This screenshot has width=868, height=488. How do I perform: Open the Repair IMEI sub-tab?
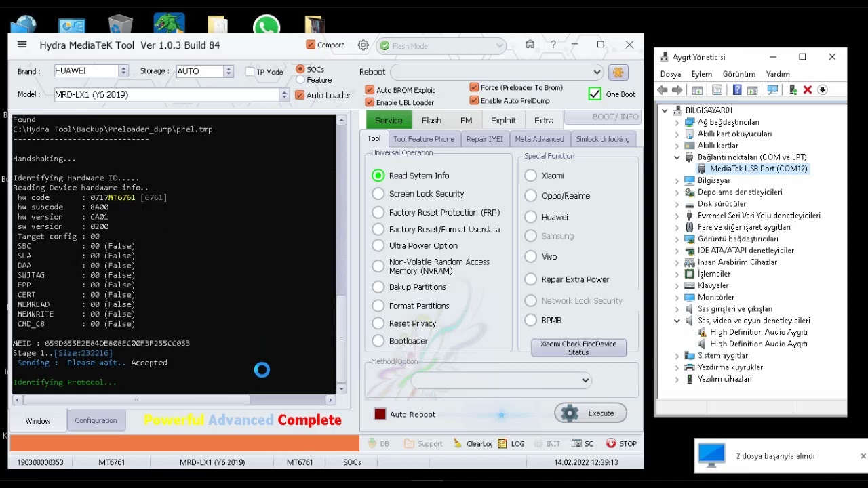click(484, 139)
